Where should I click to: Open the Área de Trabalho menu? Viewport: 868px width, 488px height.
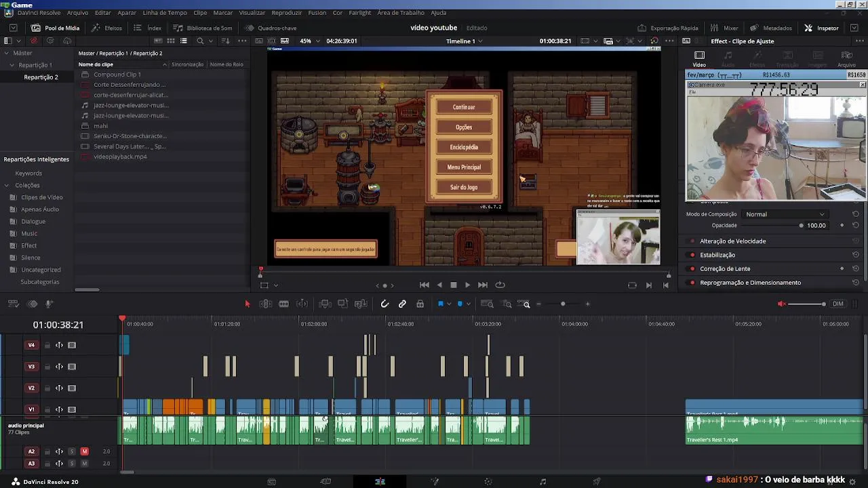tap(401, 13)
